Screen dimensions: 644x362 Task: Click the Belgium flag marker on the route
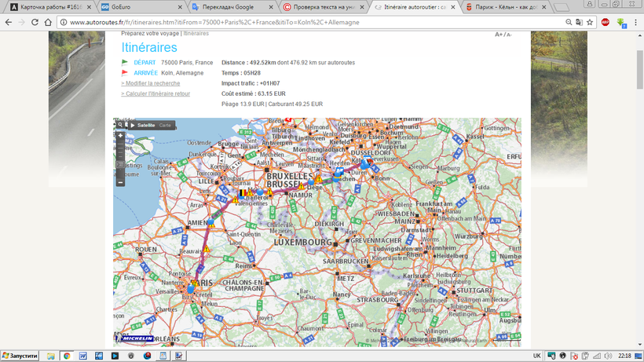242,192
